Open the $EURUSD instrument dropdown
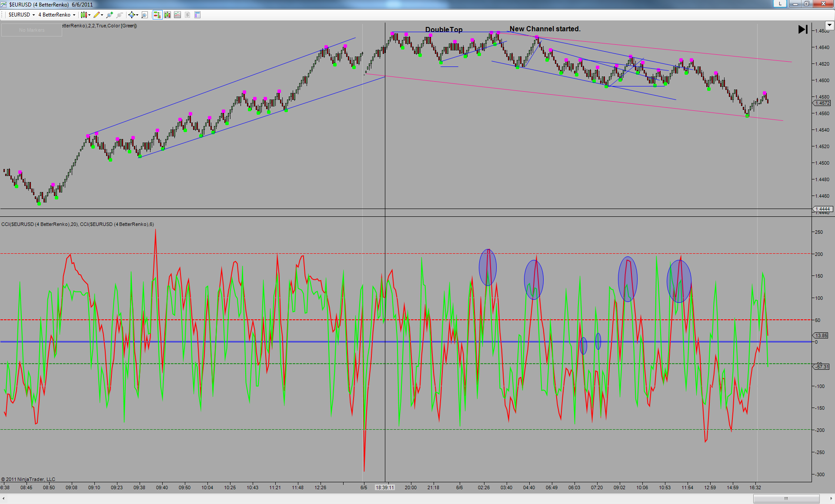 21,15
